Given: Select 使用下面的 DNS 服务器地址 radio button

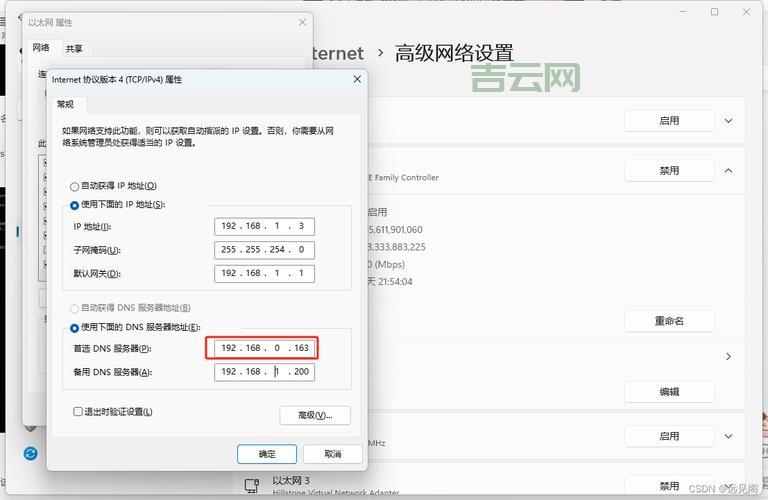Looking at the screenshot, I should 74,328.
